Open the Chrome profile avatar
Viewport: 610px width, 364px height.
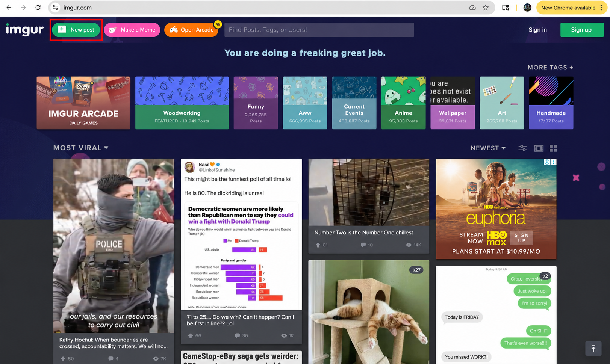click(527, 8)
